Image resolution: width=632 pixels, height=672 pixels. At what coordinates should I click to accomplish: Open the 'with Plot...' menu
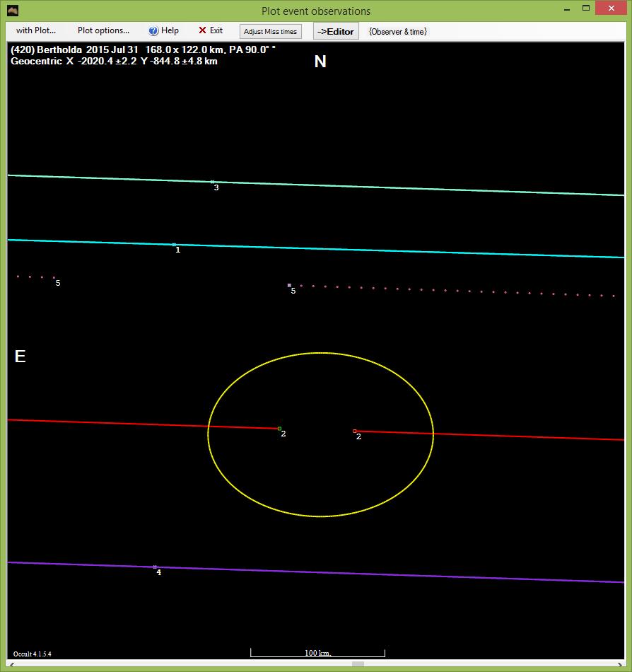click(36, 30)
